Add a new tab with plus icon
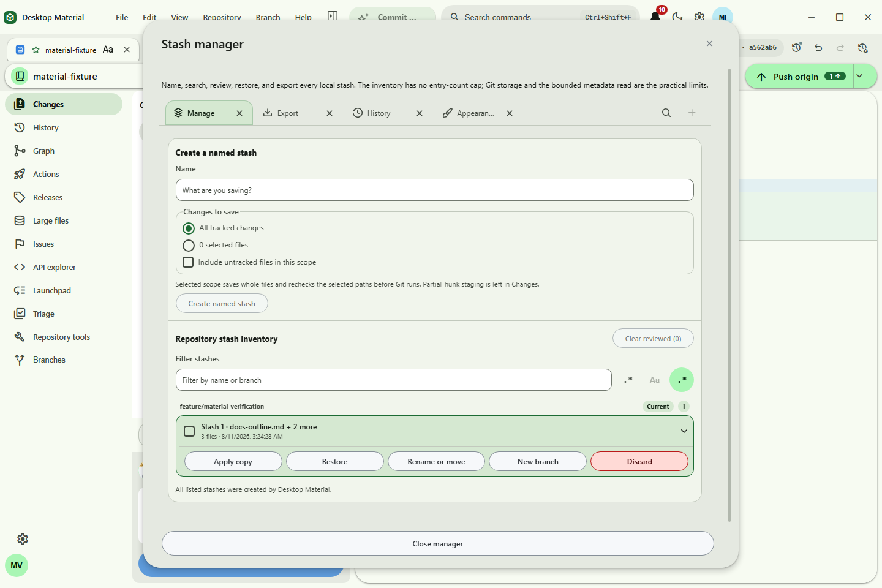This screenshot has width=882, height=588. [692, 113]
